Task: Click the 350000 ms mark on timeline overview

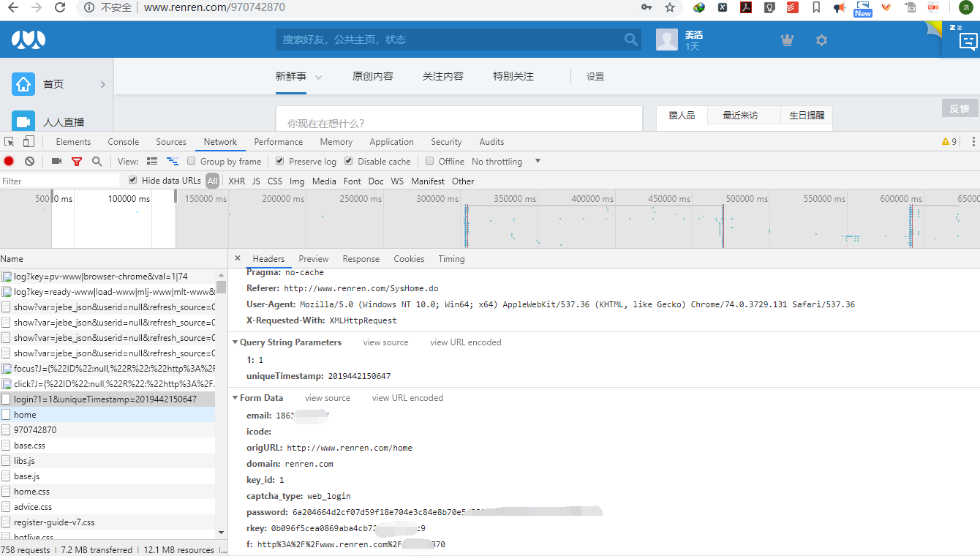Action: [x=515, y=199]
